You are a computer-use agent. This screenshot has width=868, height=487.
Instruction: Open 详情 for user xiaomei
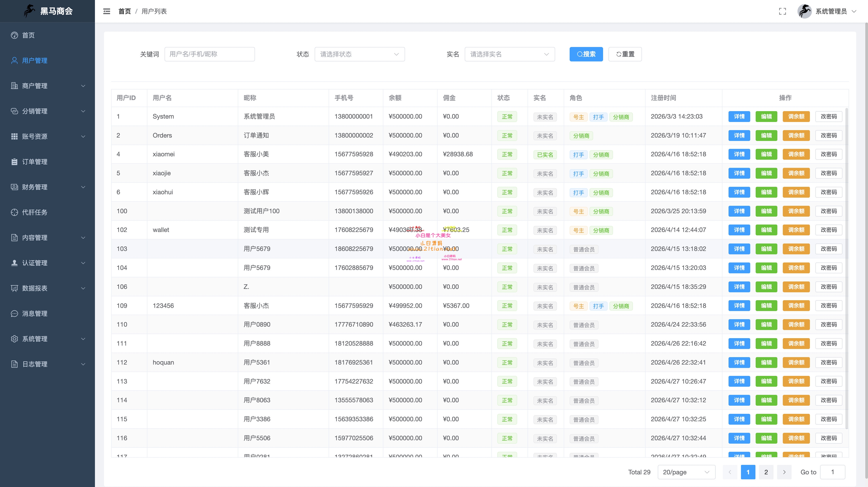click(739, 154)
